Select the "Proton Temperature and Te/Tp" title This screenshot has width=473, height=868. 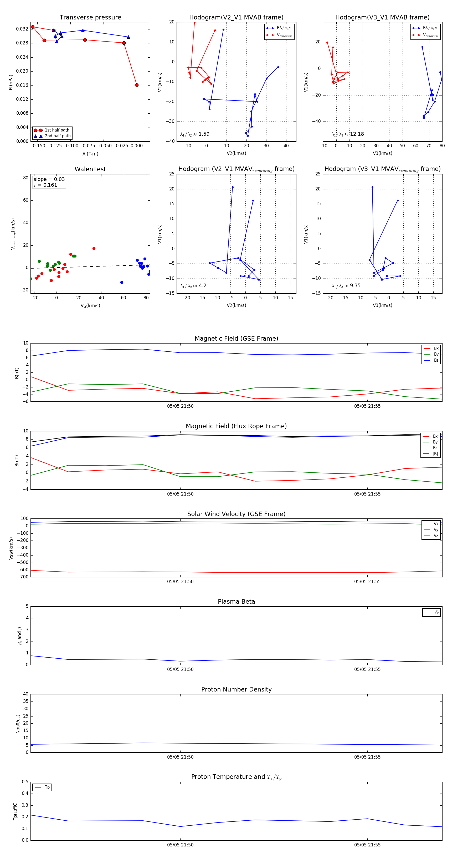coord(236,777)
